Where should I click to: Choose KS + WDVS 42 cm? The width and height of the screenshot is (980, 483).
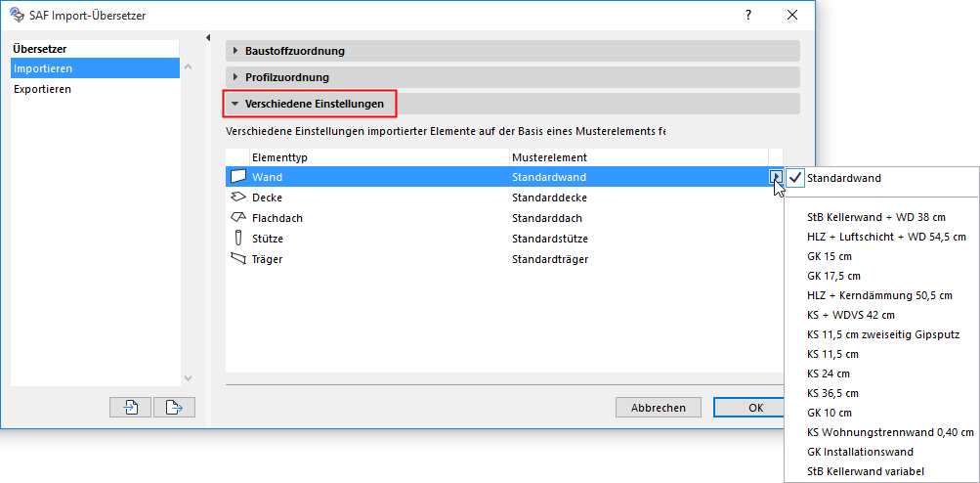[851, 315]
